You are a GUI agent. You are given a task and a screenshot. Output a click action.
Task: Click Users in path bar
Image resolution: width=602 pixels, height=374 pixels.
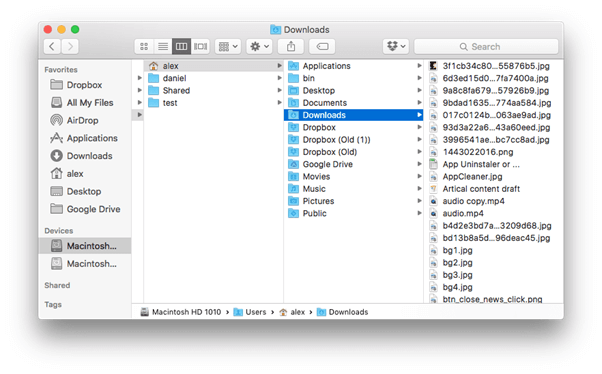250,312
